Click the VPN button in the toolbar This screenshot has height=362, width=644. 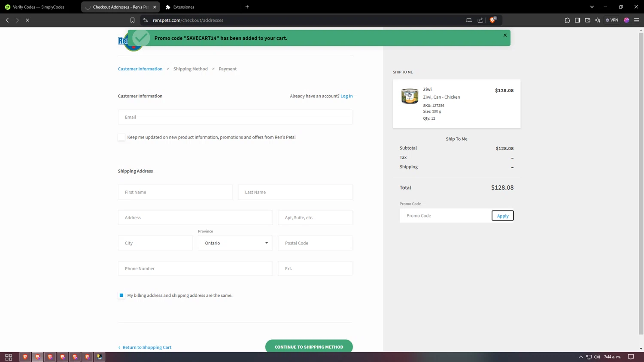pyautogui.click(x=612, y=20)
